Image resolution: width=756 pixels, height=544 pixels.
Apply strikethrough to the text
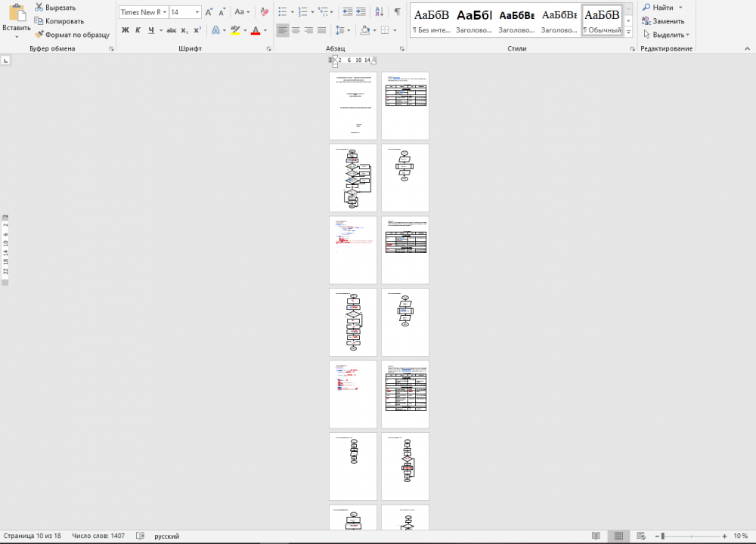[x=171, y=30]
